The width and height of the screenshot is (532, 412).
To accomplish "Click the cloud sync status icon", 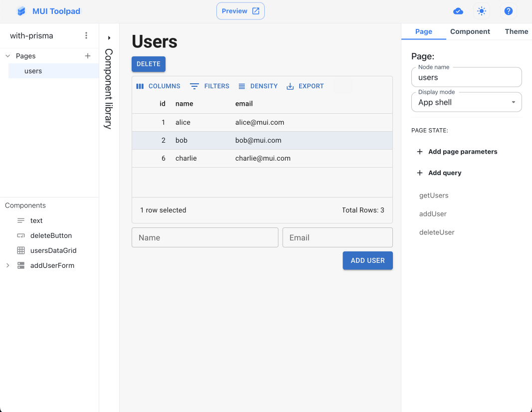I will point(458,11).
